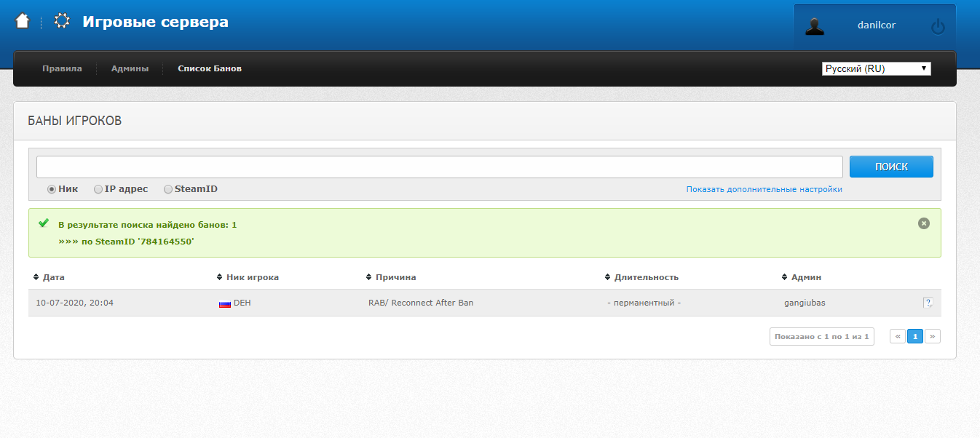The width and height of the screenshot is (980, 438).
Task: Select the SteamID search option
Action: point(168,189)
